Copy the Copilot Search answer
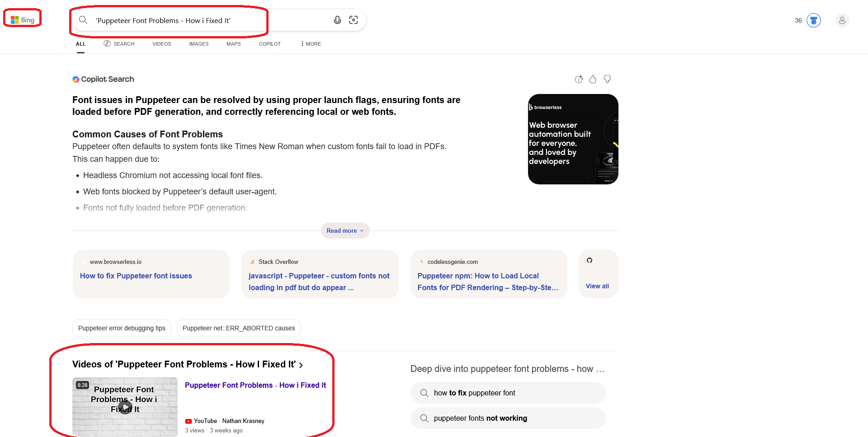868x437 pixels. [579, 79]
